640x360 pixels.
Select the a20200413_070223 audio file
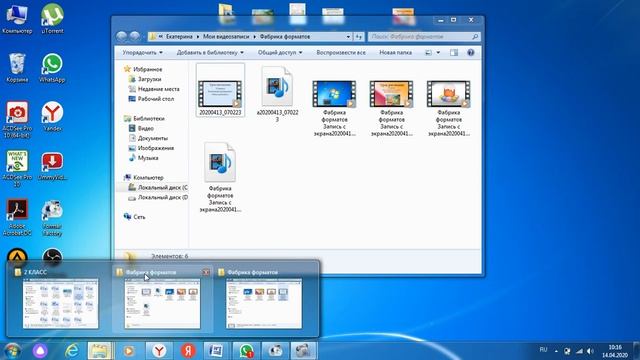pos(277,94)
